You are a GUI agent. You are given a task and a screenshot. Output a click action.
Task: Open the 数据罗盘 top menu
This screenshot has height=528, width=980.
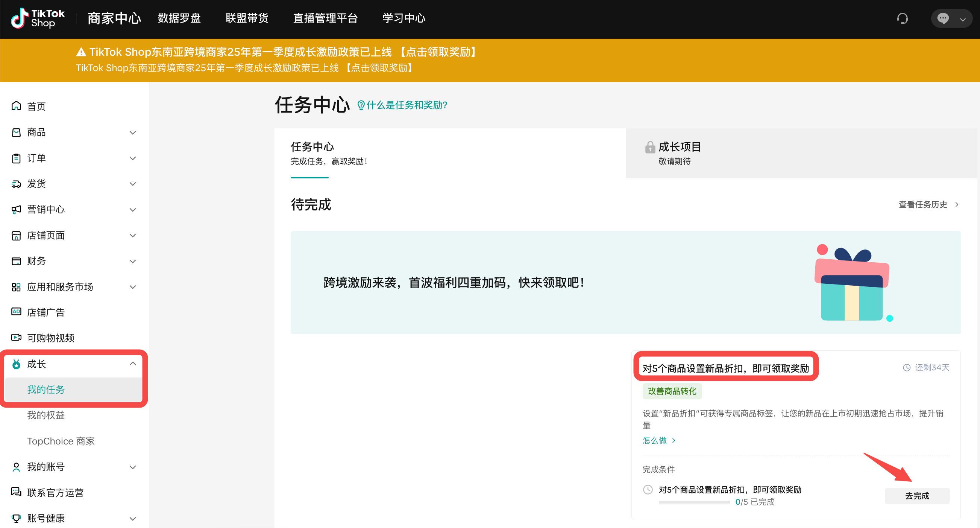[x=179, y=18]
